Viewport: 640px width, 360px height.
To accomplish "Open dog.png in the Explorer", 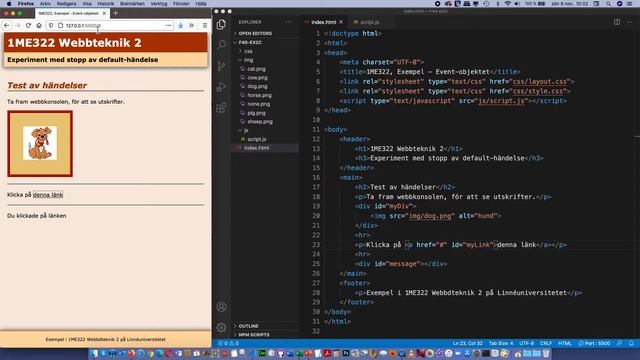I will [265, 87].
